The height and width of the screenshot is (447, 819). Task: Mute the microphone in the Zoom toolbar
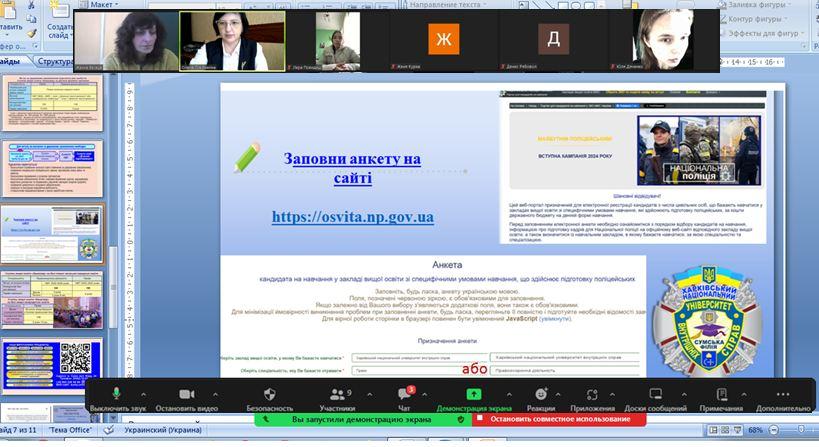pos(116,394)
